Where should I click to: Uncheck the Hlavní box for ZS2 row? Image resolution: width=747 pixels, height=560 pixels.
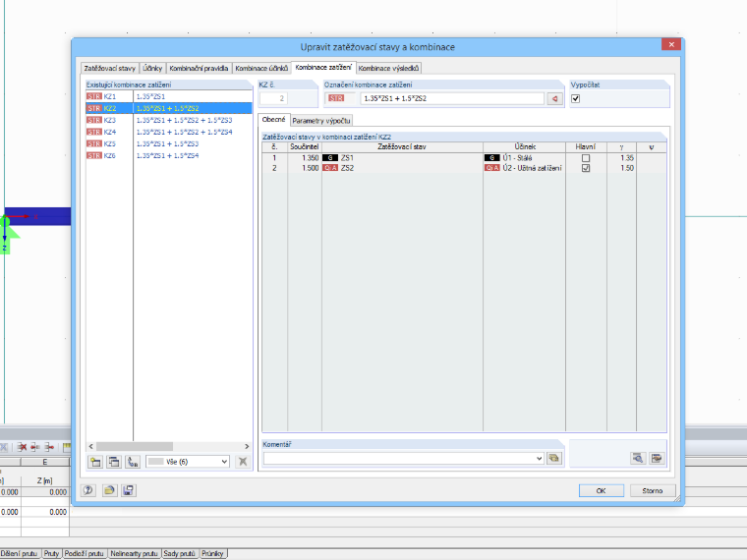pos(586,168)
